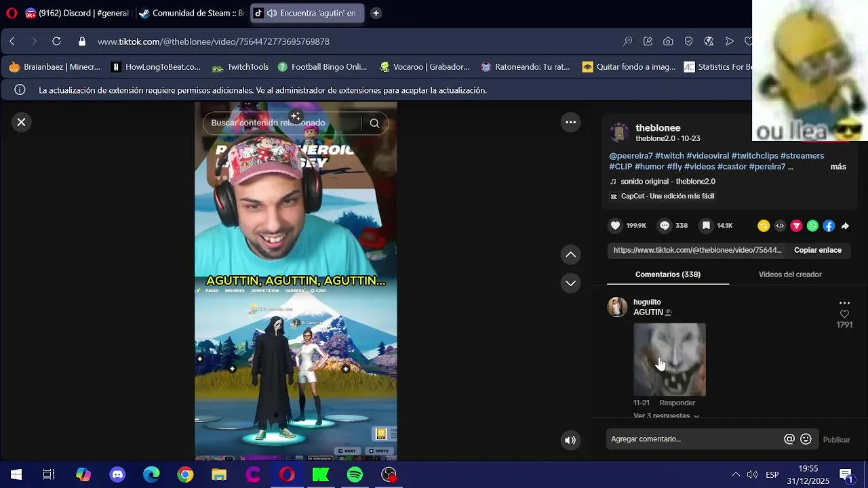Open the image in huguiito's comment

point(669,359)
